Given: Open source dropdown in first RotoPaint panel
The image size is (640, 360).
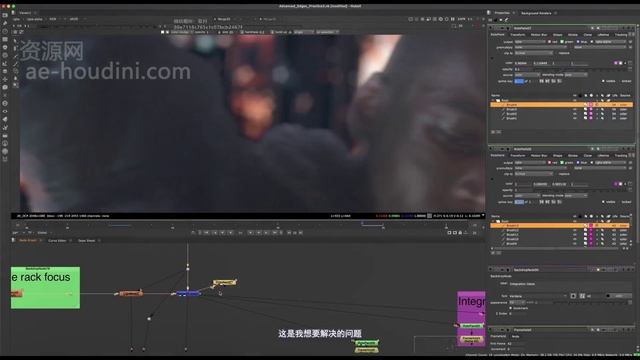Looking at the screenshot, I should tap(527, 75).
